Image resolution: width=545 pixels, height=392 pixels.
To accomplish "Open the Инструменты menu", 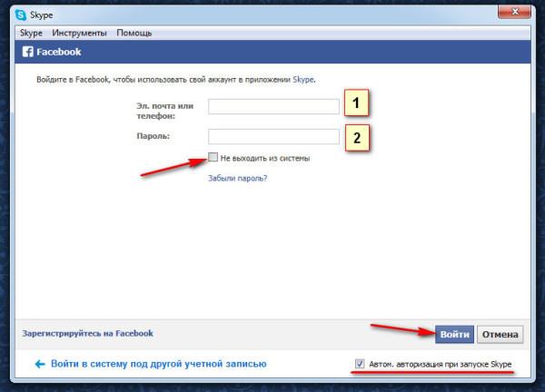I will tap(79, 33).
